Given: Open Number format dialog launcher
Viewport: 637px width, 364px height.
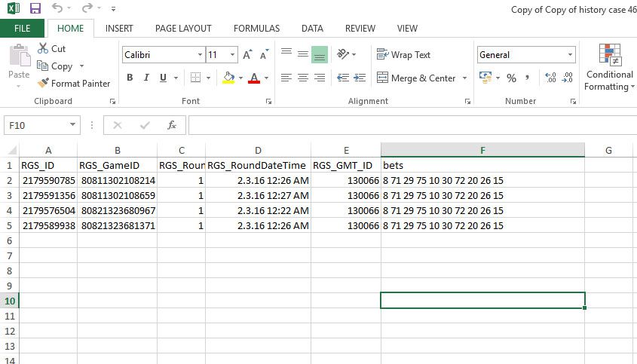Looking at the screenshot, I should [573, 102].
